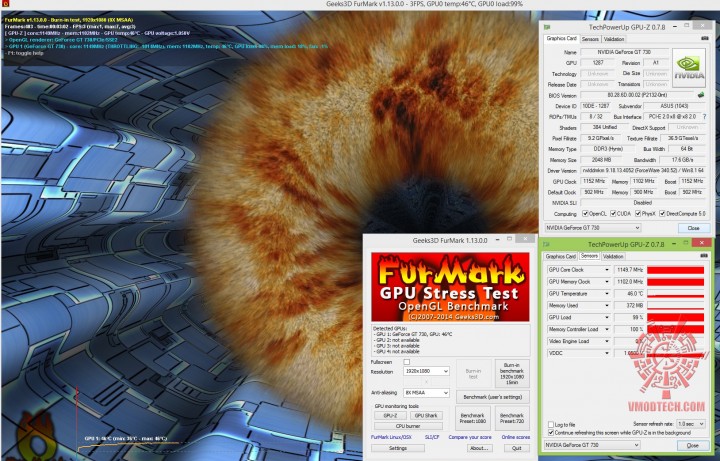Image resolution: width=720 pixels, height=461 pixels.
Task: Launch GPU Shark monitoring tool
Action: [x=426, y=416]
